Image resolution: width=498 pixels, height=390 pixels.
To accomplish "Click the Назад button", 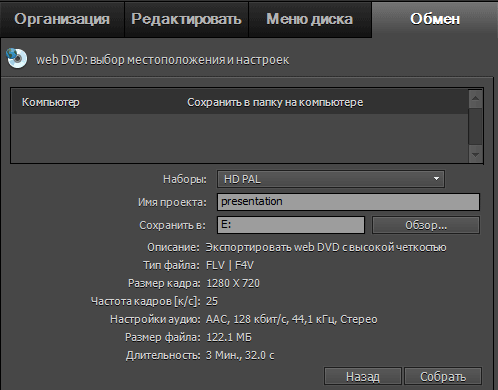I will coord(363,377).
